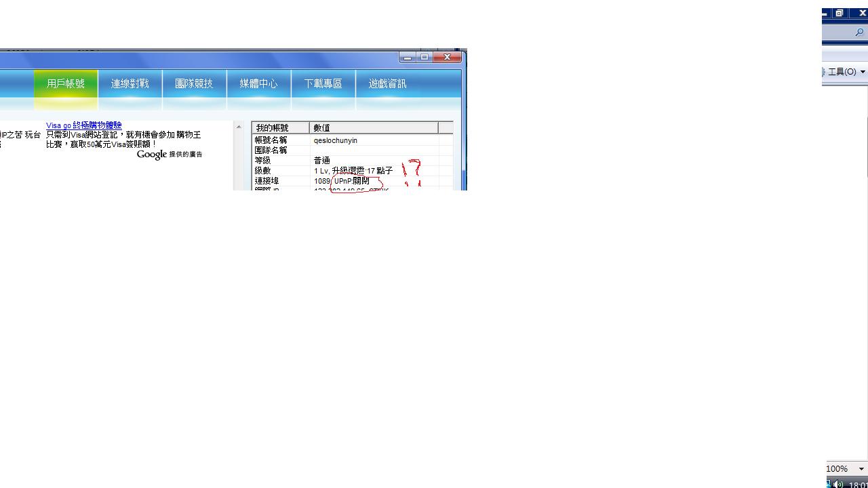Click the taskbar clock showing 18:01
Image resolution: width=868 pixels, height=488 pixels.
[x=858, y=485]
